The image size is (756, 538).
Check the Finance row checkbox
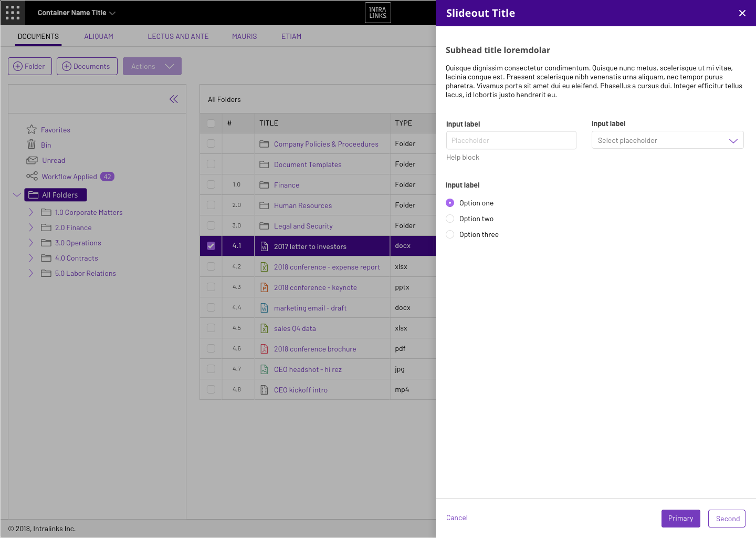pos(211,184)
